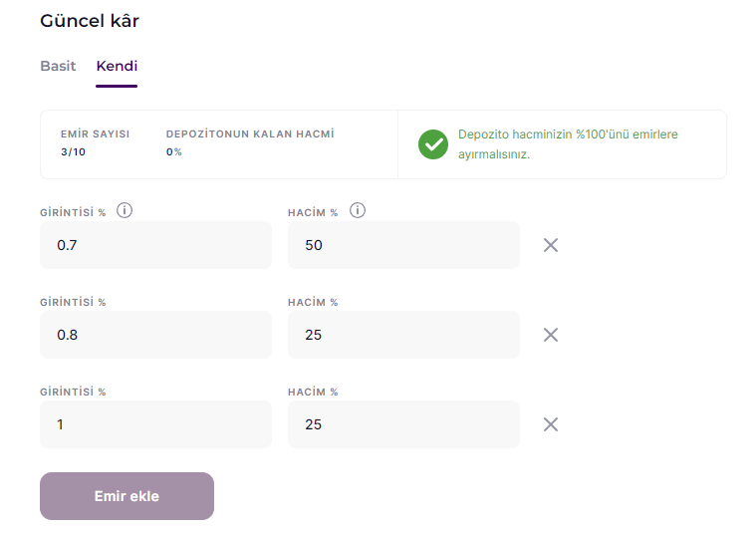Focus the third row Hacim field with 25
Screen dimensions: 756x533
[x=403, y=424]
